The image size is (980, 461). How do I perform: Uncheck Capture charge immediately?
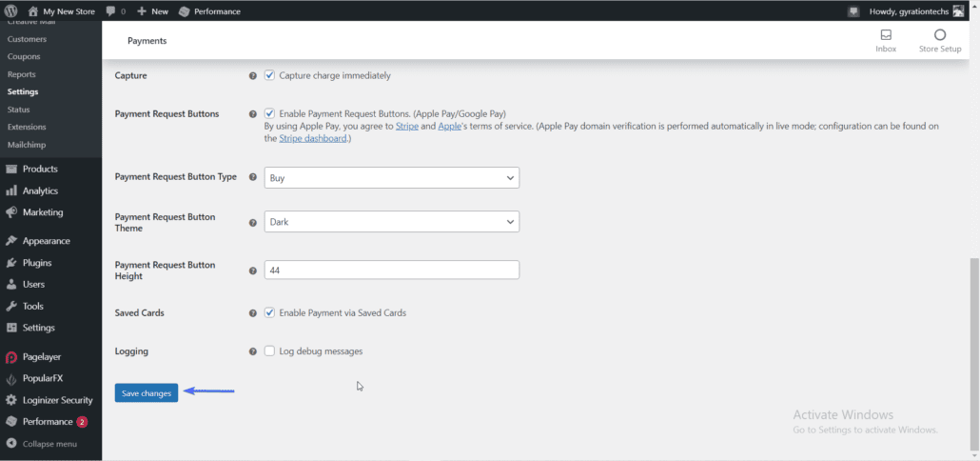(269, 75)
